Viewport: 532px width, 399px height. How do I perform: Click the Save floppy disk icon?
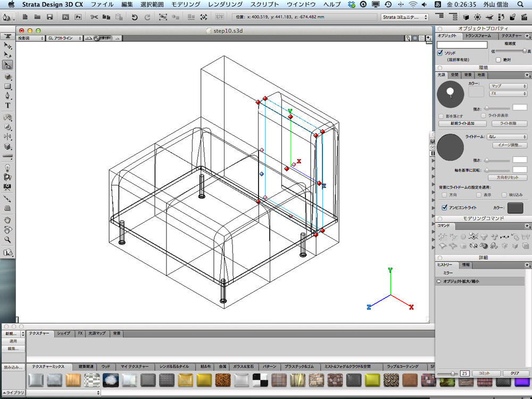pos(50,16)
